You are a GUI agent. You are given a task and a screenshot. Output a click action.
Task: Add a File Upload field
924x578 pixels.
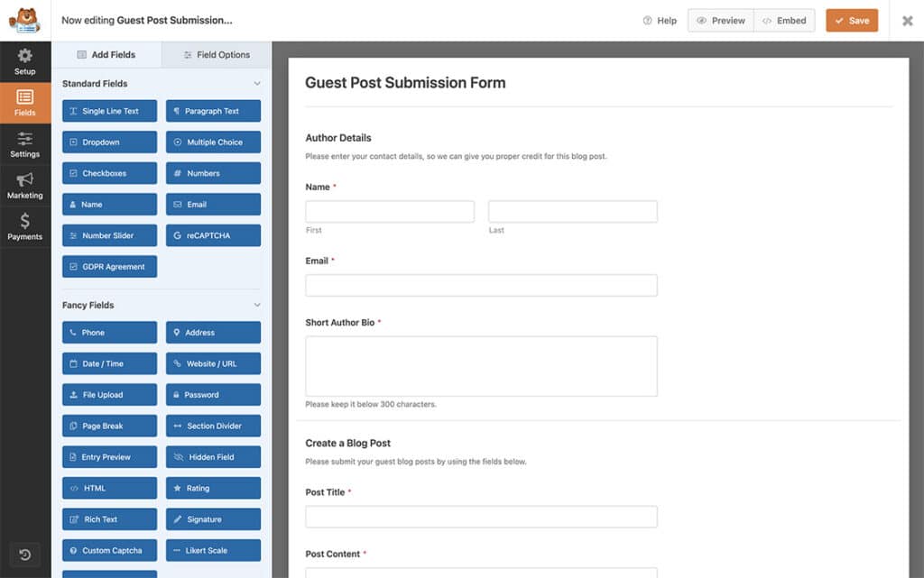click(x=109, y=394)
